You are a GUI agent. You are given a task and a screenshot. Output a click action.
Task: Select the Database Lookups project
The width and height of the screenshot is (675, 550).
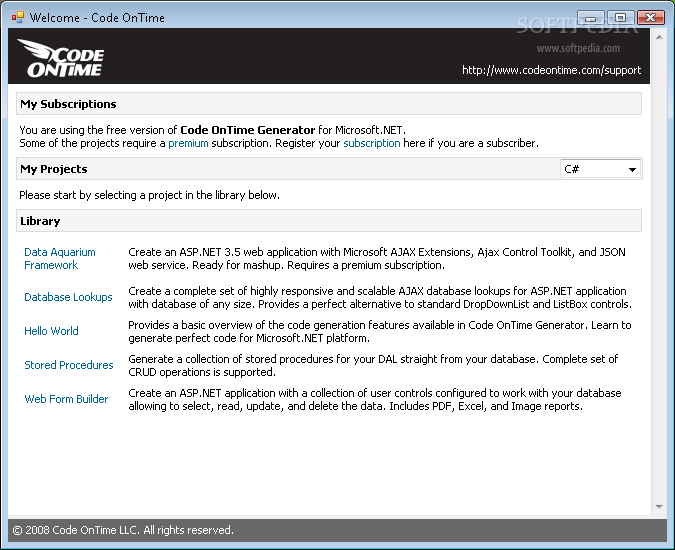tap(68, 297)
